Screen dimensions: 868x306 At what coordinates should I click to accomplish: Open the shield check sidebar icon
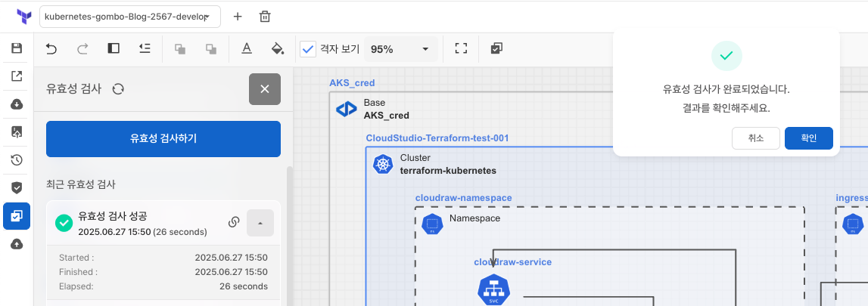[17, 188]
